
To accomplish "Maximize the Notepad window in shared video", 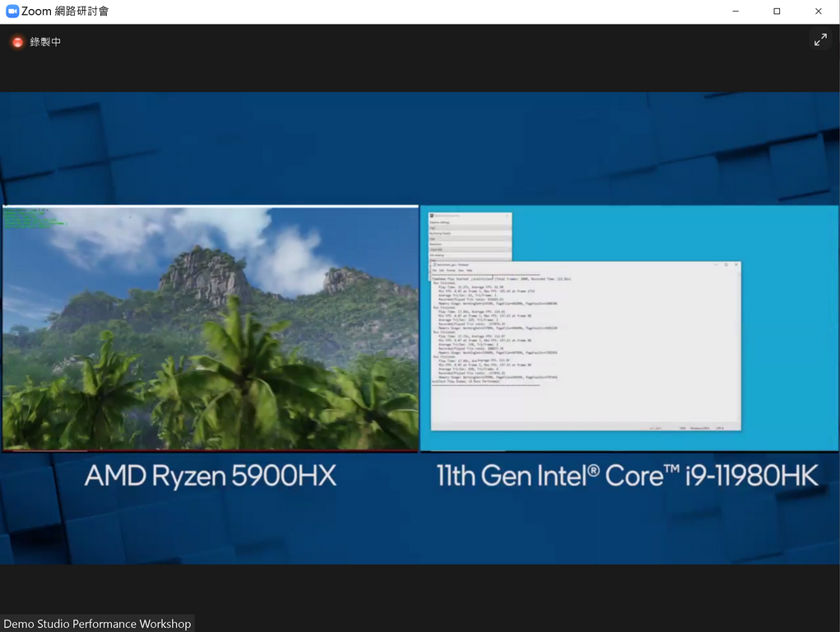I will pyautogui.click(x=726, y=265).
